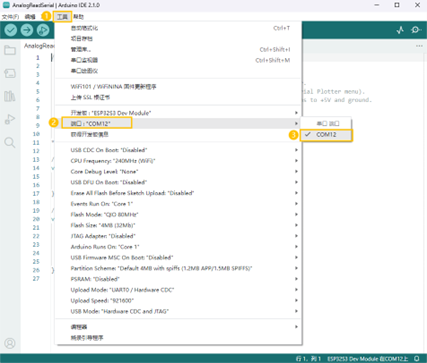Click the Arduino IDE app icon in title bar

(6, 5)
